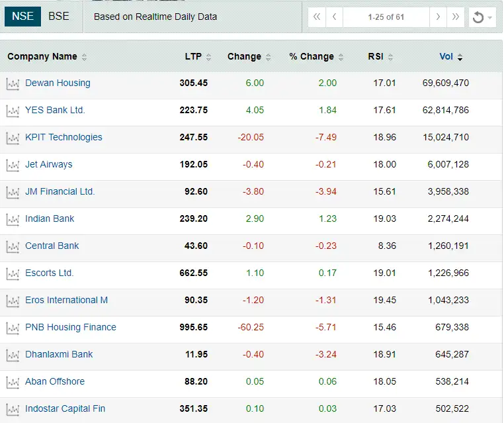Open chart icon for Indostar Capital Fin
Screen dimensions: 504x423
pyautogui.click(x=13, y=410)
